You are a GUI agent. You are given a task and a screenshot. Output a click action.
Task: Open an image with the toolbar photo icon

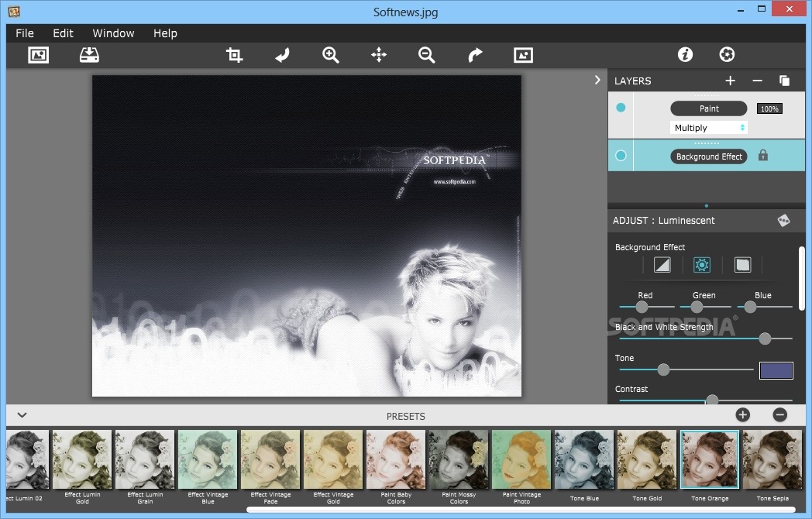[38, 55]
